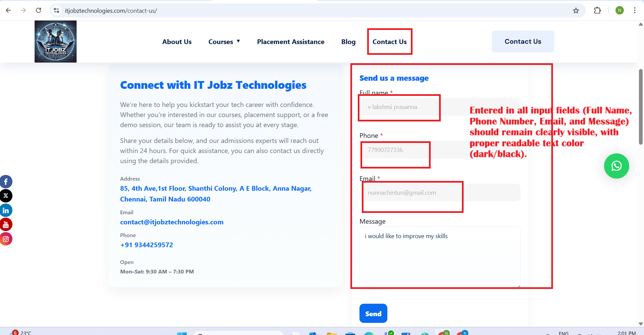
Task: Click the +91 9344259572 phone link
Action: [x=146, y=245]
